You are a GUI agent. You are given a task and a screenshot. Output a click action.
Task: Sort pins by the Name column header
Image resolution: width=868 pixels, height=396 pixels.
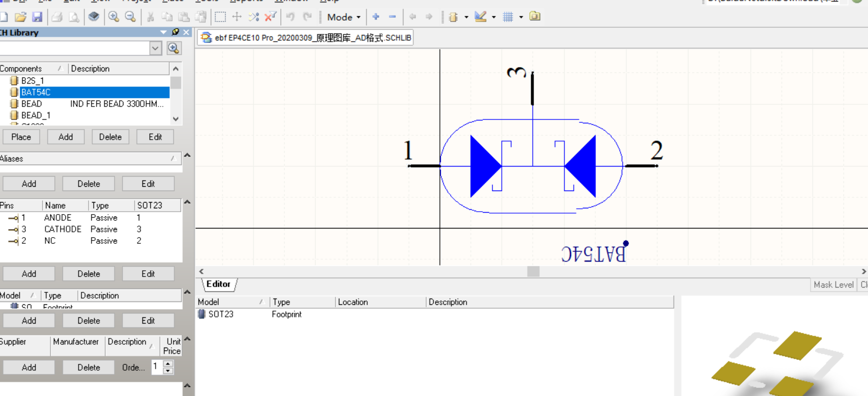65,205
